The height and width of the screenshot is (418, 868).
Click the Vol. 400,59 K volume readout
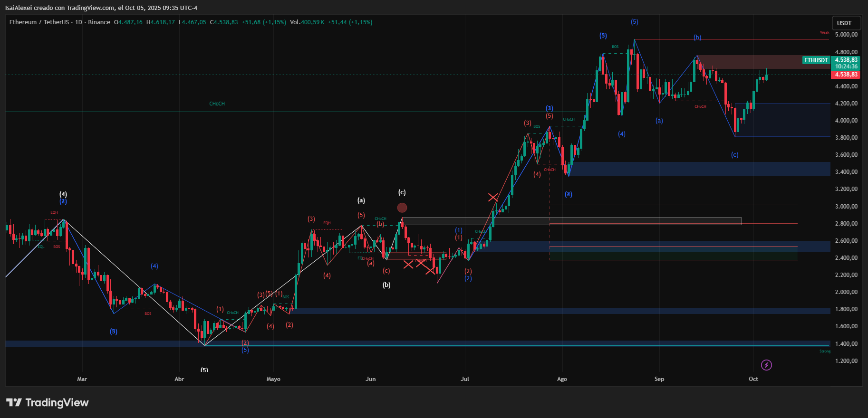click(307, 22)
